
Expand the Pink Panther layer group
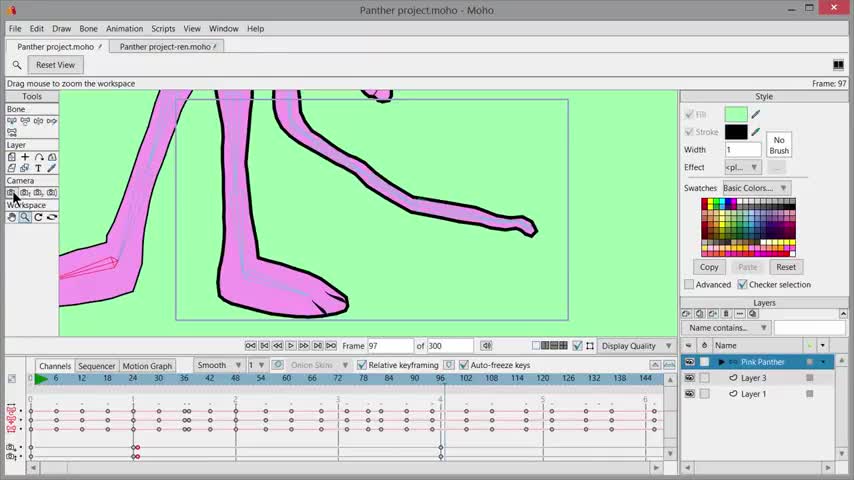[721, 362]
